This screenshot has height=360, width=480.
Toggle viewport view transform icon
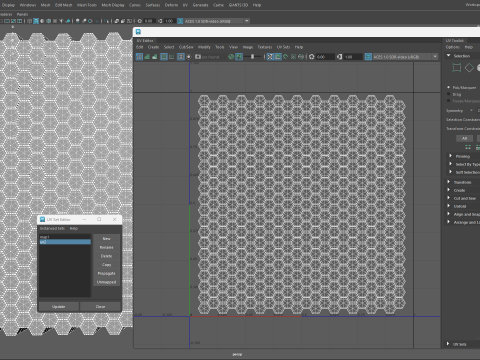[x=180, y=21]
